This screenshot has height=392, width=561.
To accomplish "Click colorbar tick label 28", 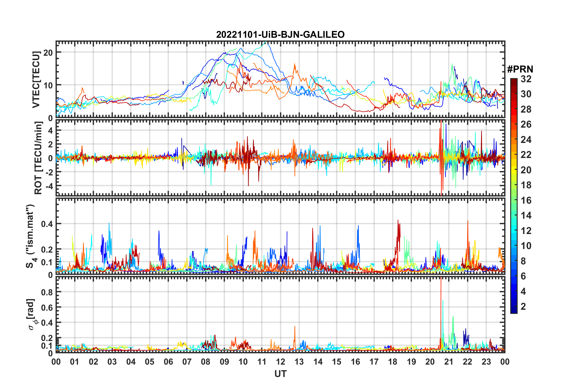I will click(526, 109).
